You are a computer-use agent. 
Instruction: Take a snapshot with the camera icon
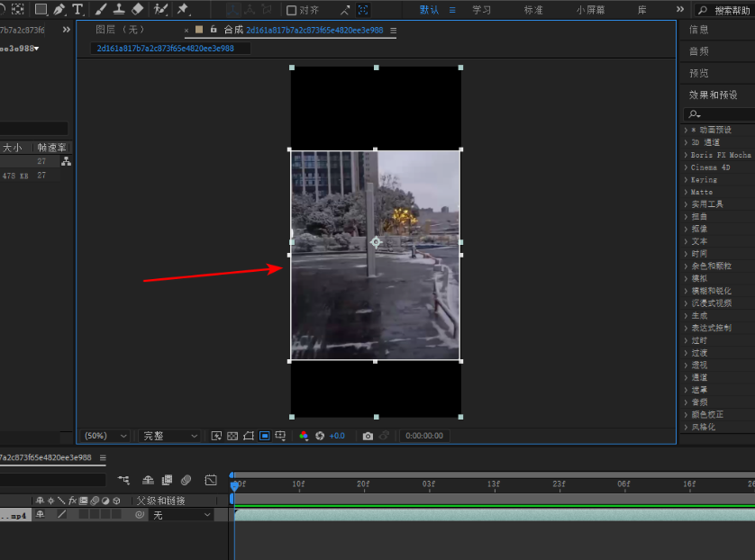(x=368, y=436)
